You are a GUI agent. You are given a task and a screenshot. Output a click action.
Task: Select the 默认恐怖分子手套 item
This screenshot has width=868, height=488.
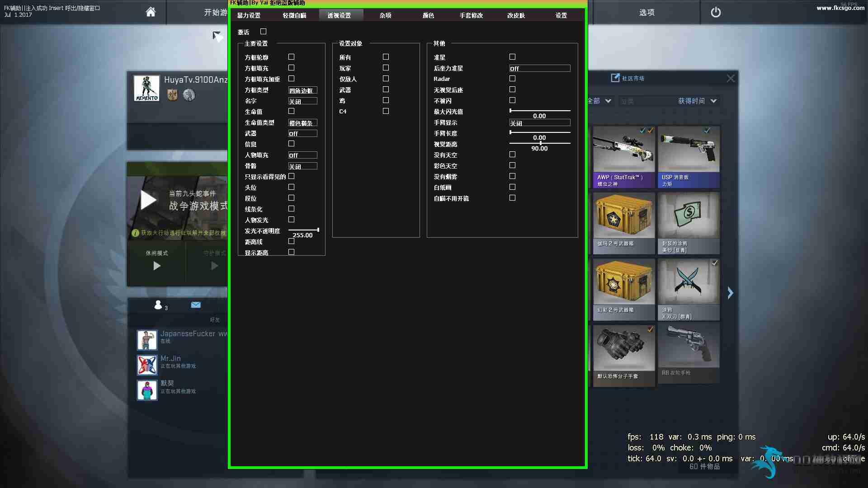click(624, 356)
